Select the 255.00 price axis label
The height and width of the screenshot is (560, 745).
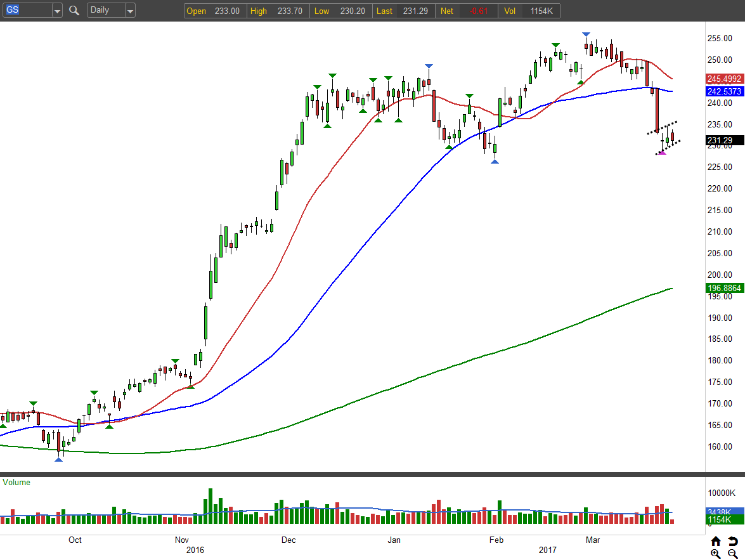(720, 38)
